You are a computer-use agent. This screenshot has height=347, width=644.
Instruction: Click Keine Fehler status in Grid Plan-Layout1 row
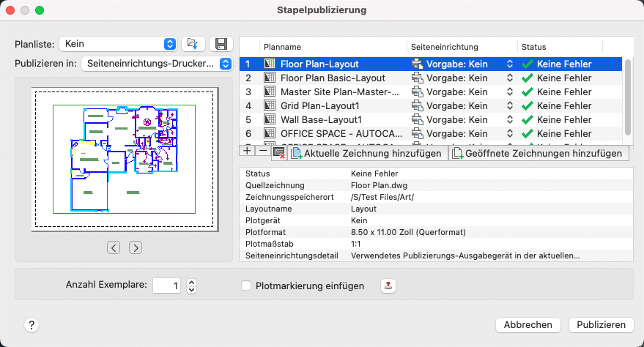[564, 106]
